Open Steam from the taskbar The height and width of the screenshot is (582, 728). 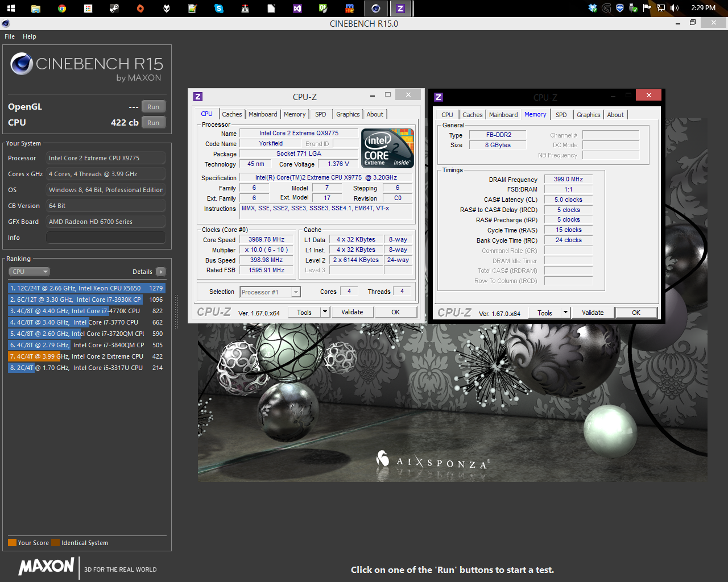(114, 8)
